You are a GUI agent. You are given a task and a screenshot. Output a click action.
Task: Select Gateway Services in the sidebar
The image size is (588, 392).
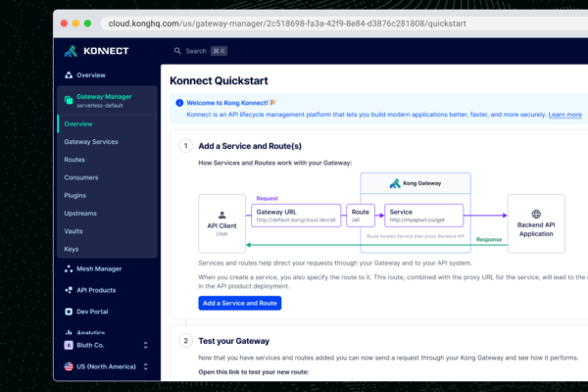pos(91,142)
